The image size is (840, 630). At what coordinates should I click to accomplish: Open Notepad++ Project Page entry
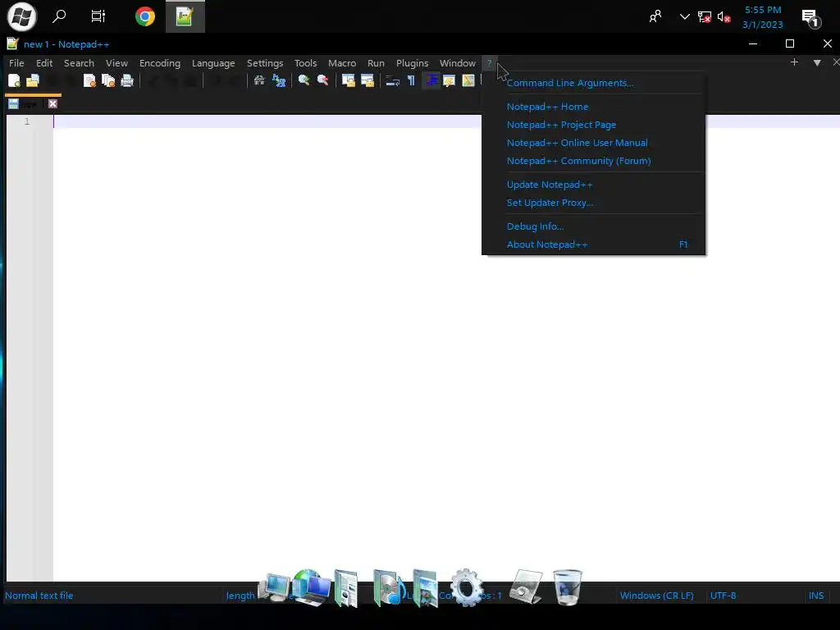593,125
